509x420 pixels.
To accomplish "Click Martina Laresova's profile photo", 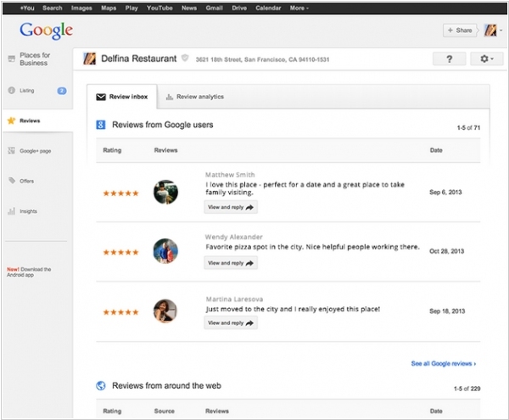I will (x=165, y=311).
